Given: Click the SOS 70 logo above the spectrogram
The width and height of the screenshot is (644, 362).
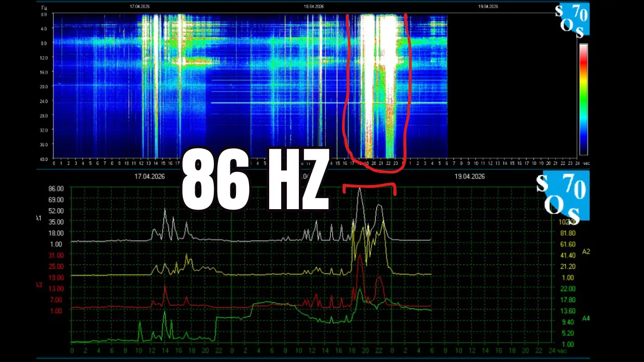Looking at the screenshot, I should point(572,21).
